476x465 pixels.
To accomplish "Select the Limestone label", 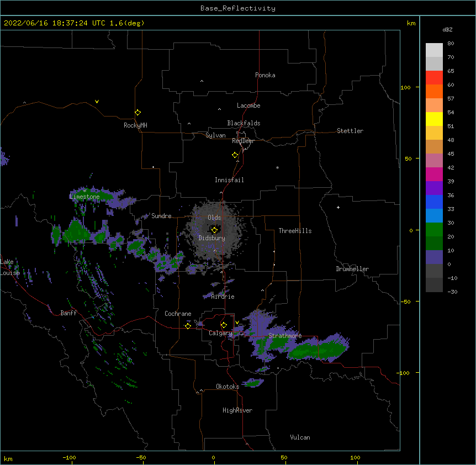I will (x=84, y=197).
